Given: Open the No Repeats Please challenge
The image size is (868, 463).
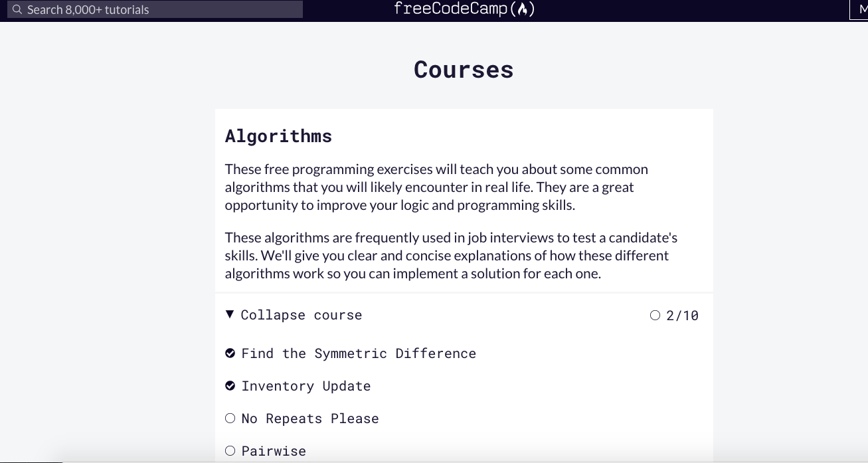Looking at the screenshot, I should click(x=310, y=418).
